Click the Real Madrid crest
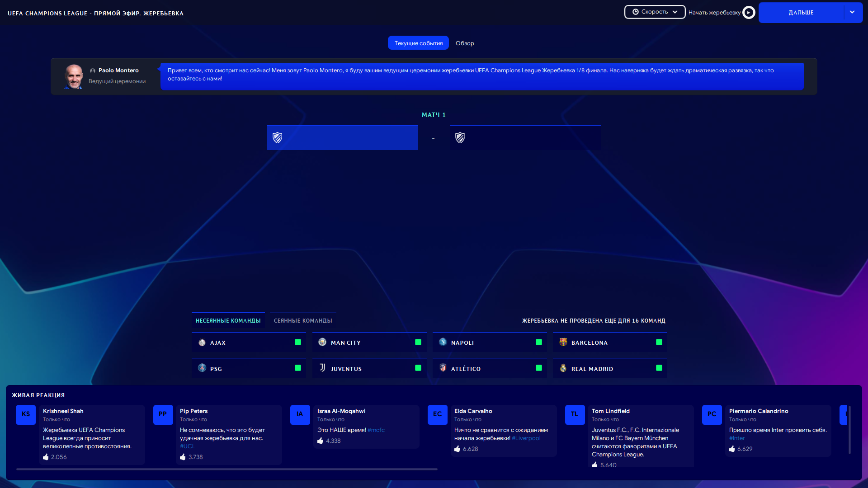 click(x=563, y=368)
